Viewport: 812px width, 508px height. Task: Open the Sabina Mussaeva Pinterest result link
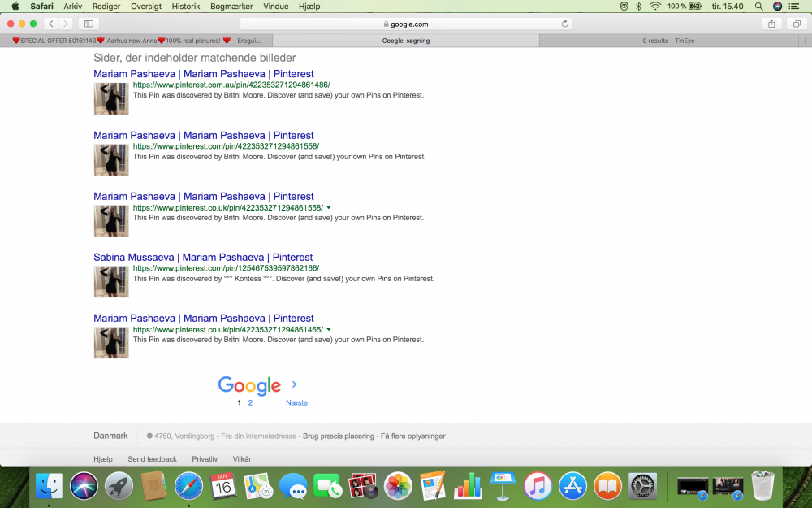(x=203, y=258)
